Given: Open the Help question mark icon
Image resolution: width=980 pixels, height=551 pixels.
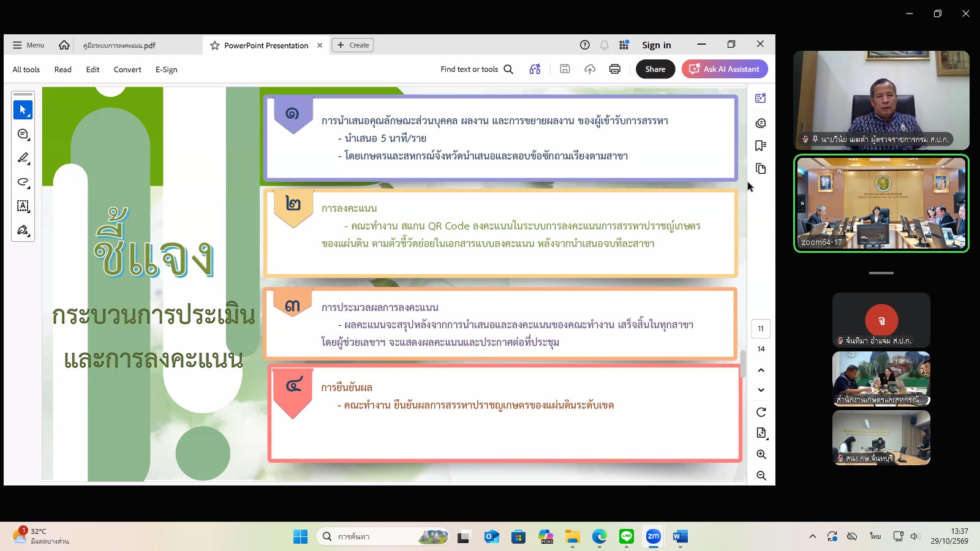Looking at the screenshot, I should click(585, 45).
